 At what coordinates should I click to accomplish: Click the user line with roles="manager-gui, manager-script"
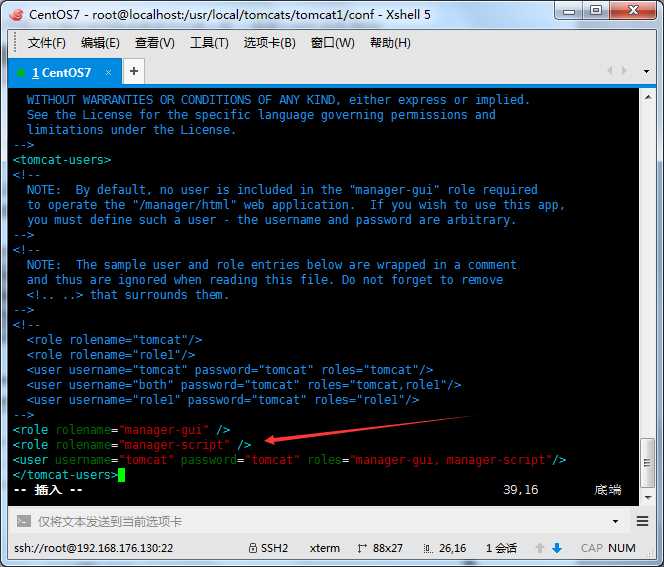(x=289, y=460)
